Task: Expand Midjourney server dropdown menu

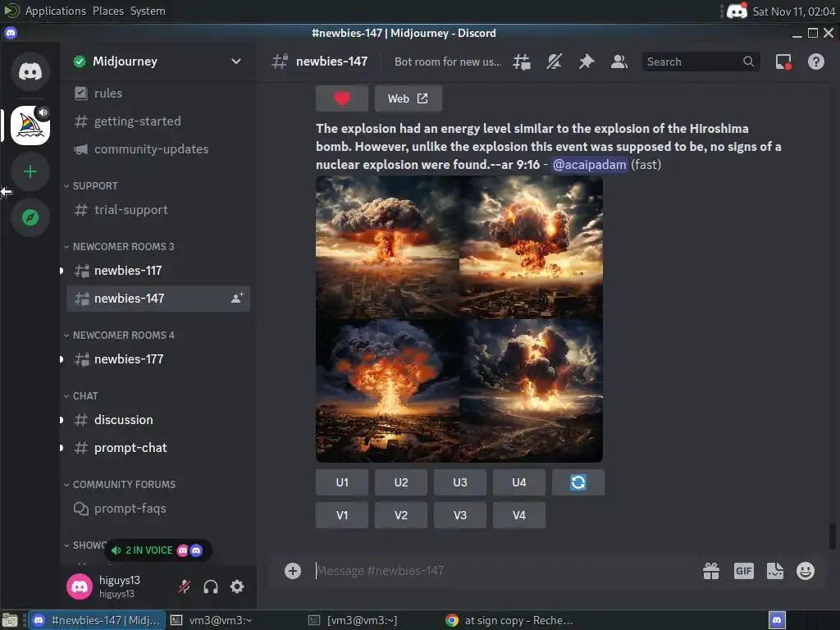Action: (x=235, y=61)
